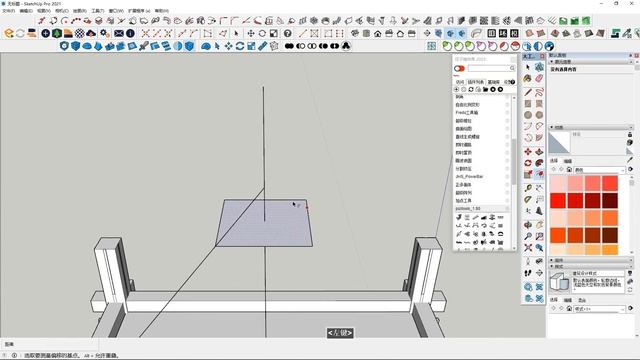Activate the Orbit tool
This screenshot has width=640, height=360.
[528, 225]
